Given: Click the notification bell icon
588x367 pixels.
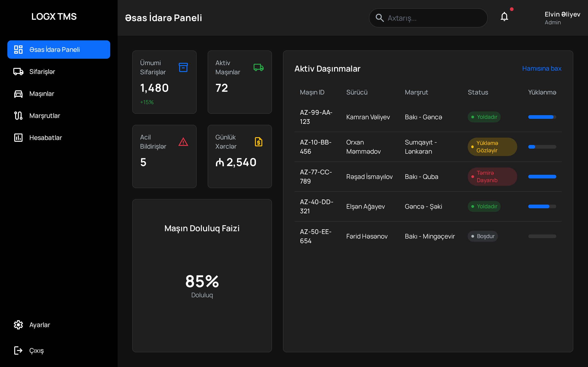Looking at the screenshot, I should (504, 17).
